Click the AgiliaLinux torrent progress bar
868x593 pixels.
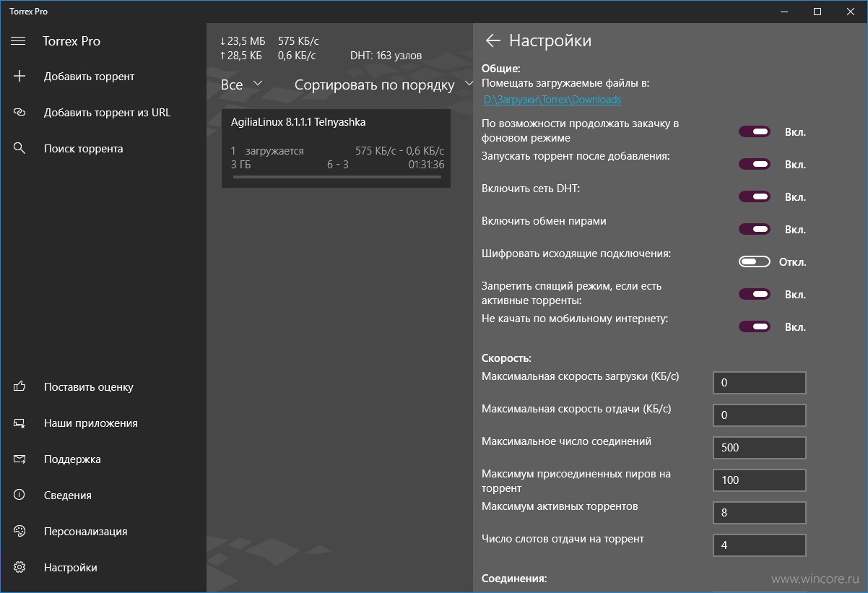pyautogui.click(x=338, y=176)
